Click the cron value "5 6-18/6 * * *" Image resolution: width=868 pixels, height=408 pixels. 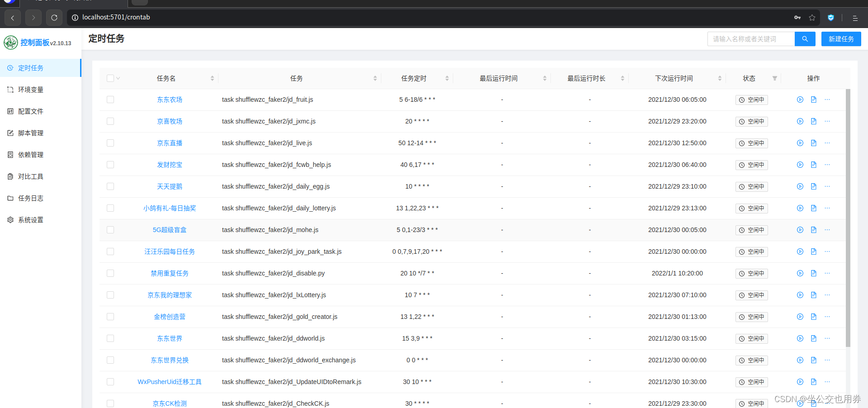point(417,100)
